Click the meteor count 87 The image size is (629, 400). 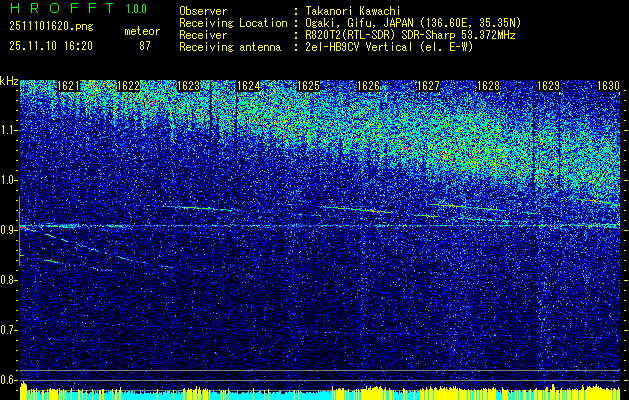(x=145, y=46)
